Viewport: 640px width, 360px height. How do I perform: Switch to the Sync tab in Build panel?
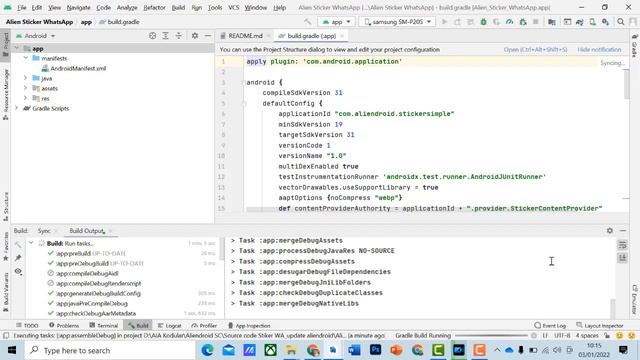point(44,231)
